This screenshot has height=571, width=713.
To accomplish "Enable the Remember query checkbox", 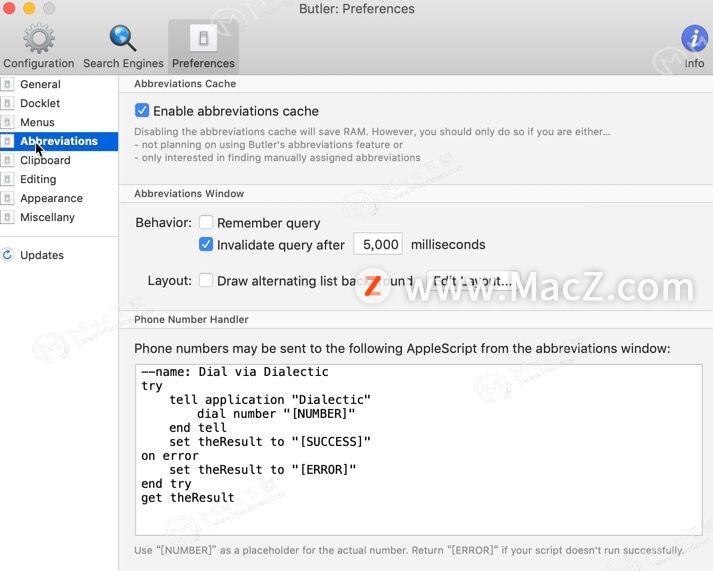I will click(206, 222).
